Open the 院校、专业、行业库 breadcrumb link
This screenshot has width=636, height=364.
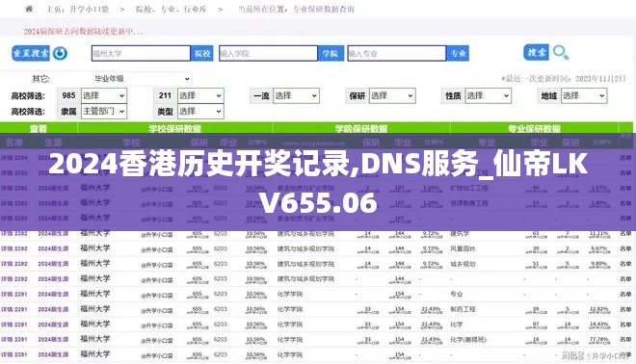pyautogui.click(x=172, y=9)
